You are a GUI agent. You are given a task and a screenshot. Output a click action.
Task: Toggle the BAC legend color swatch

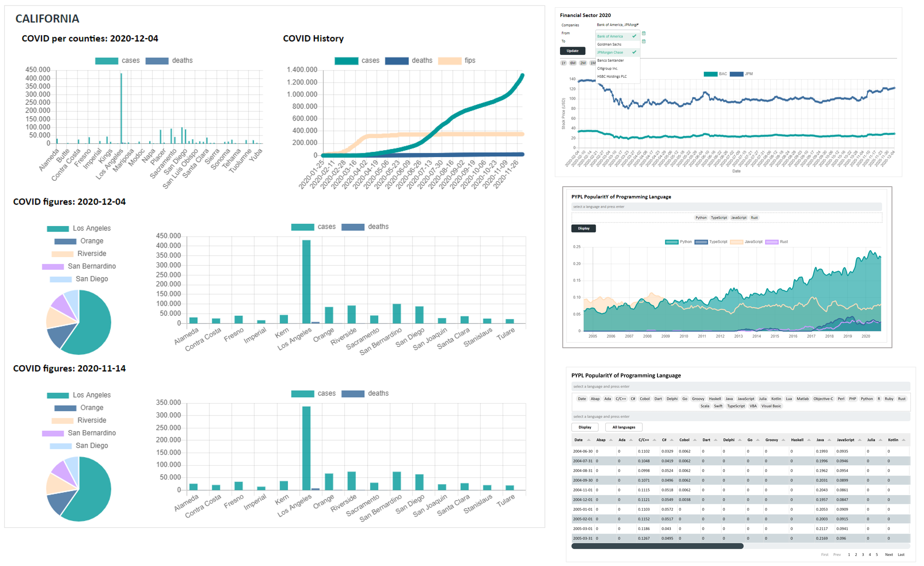pos(710,74)
